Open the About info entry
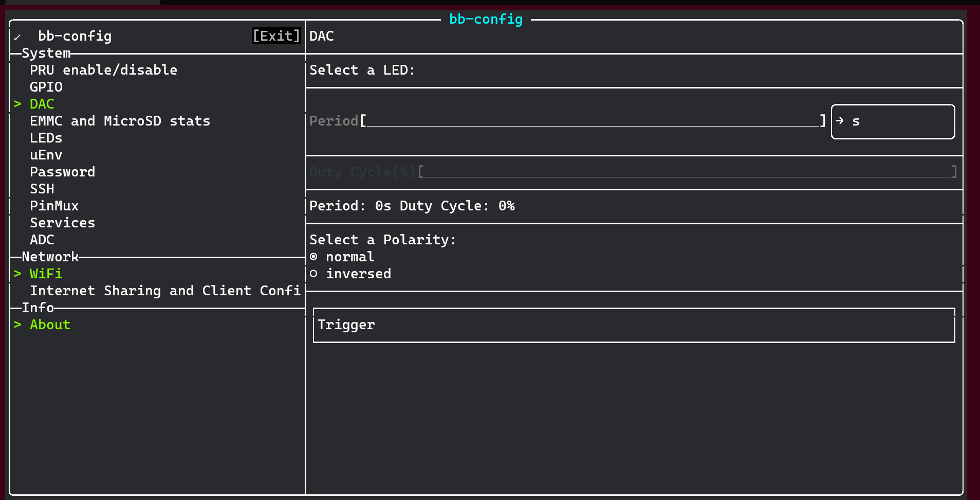The height and width of the screenshot is (500, 980). 50,325
